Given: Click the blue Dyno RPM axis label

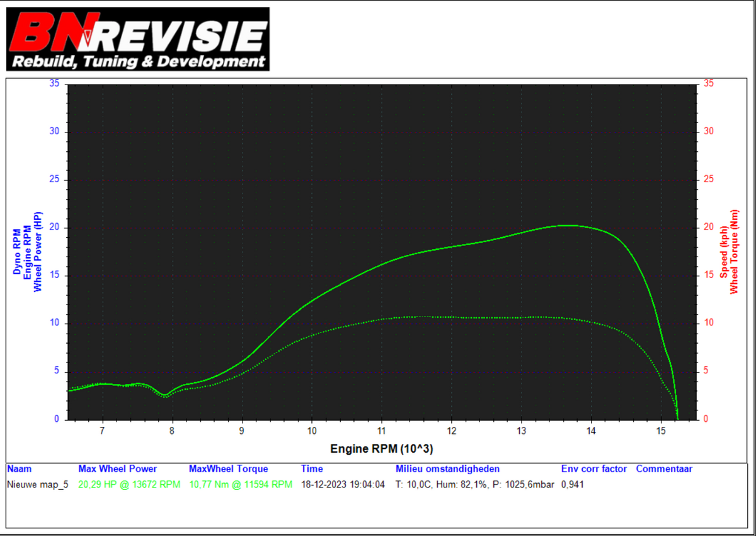Looking at the screenshot, I should (x=17, y=252).
